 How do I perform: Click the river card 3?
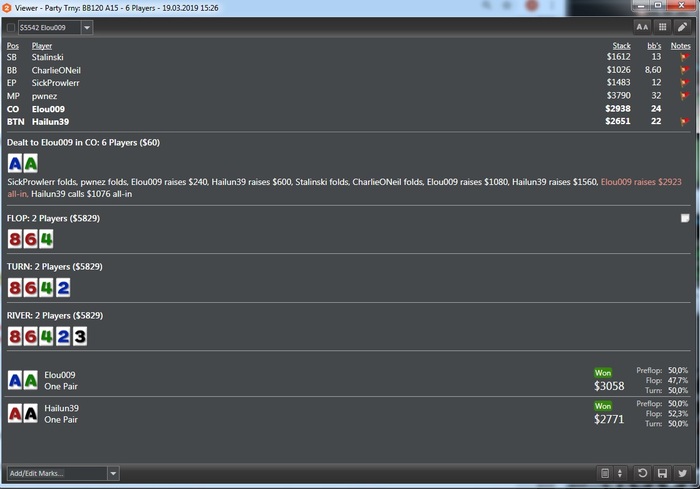[79, 336]
